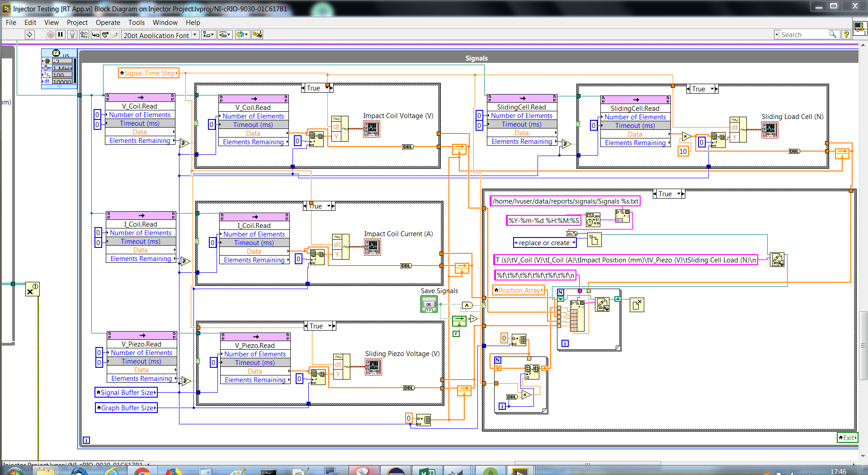Click the constant 10 in Sliding Load Cell case

[x=683, y=151]
